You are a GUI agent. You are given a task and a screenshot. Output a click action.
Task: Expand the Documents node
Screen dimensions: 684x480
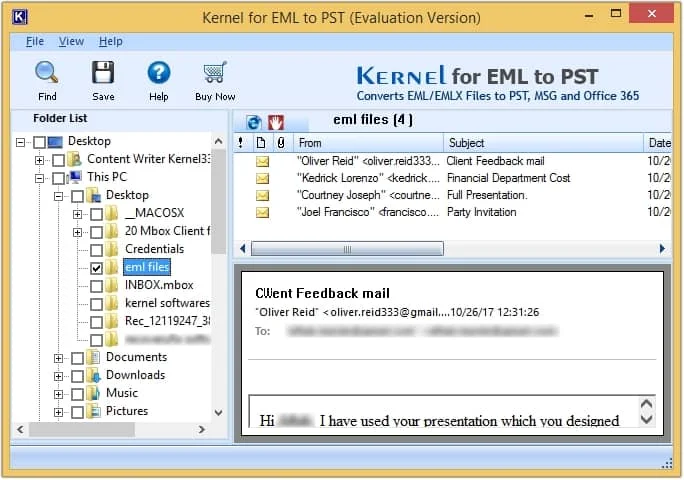coord(58,358)
